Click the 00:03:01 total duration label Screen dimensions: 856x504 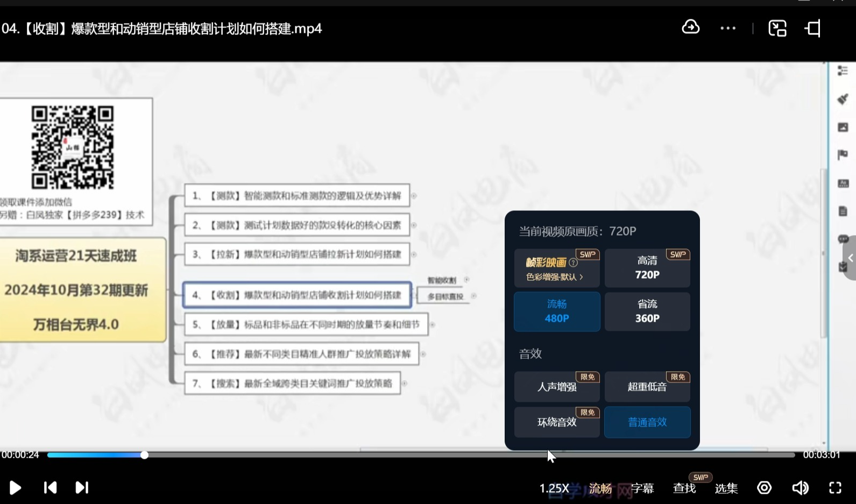(x=822, y=455)
